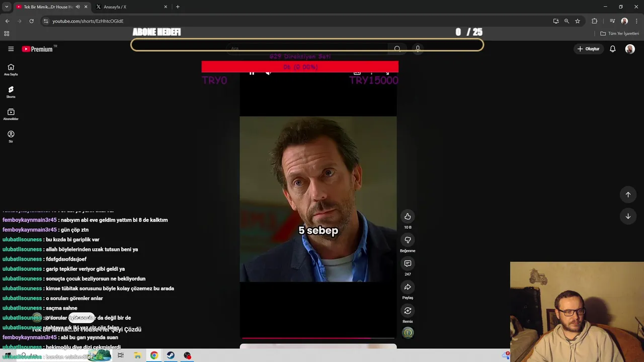This screenshot has height=362, width=644.
Task: Open the Siz profile section
Action: (11, 137)
